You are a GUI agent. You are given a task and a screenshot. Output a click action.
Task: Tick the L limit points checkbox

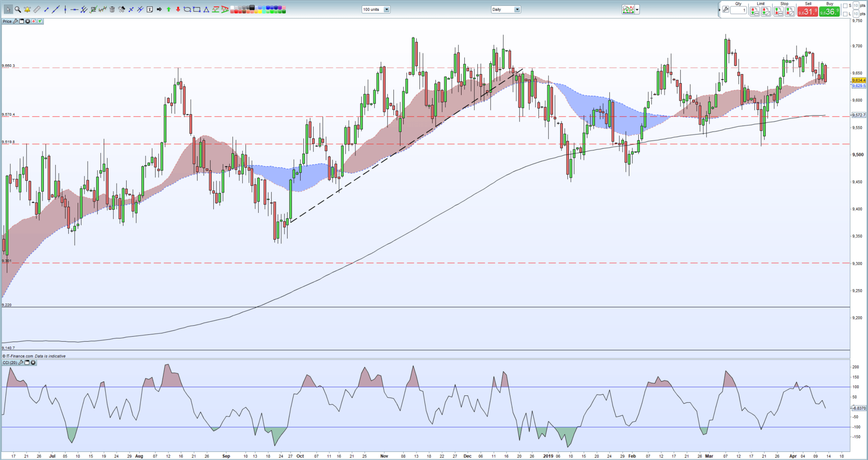coord(845,14)
